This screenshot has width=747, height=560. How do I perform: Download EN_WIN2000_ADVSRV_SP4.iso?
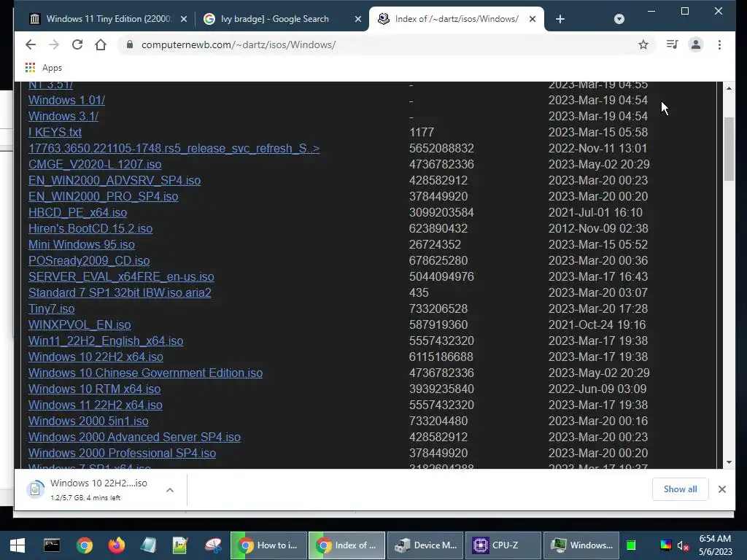(x=115, y=181)
